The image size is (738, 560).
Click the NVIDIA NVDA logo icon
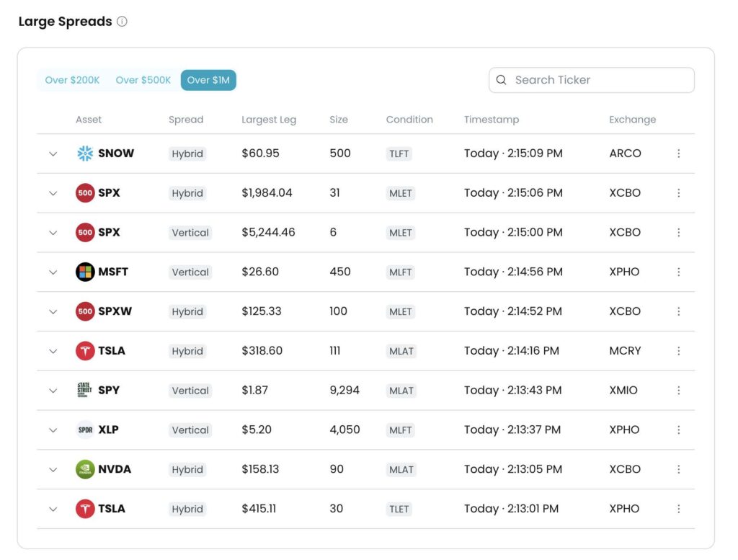pos(85,469)
